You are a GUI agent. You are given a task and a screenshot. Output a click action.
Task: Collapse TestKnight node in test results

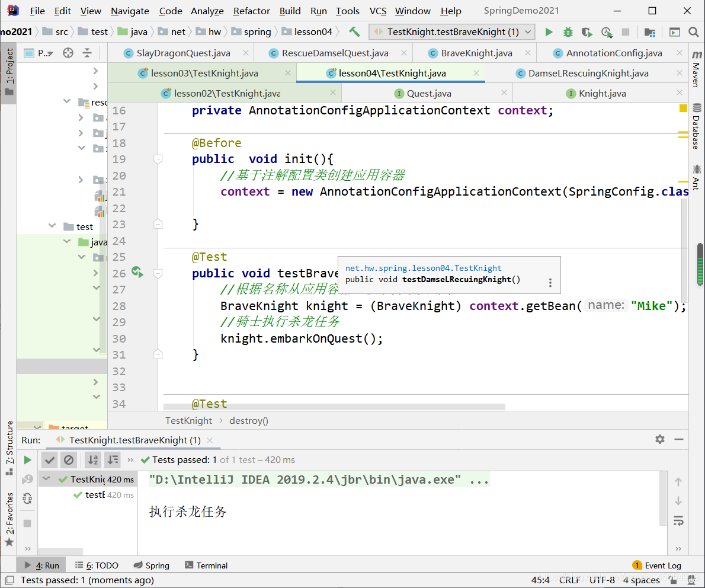tap(46, 479)
